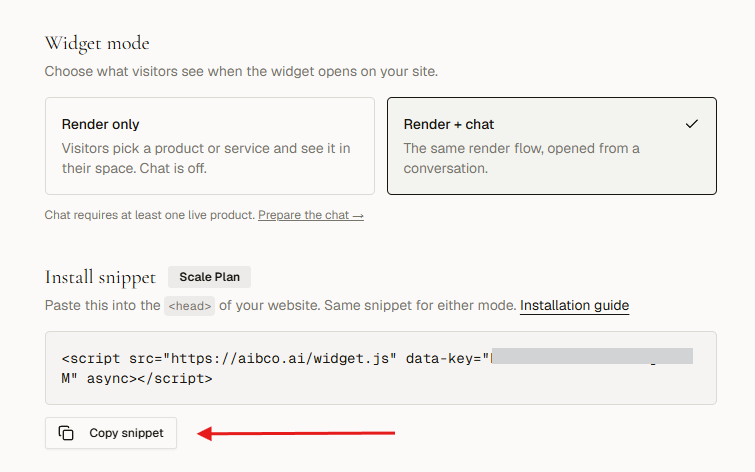Click the async></script> line of code

click(137, 379)
